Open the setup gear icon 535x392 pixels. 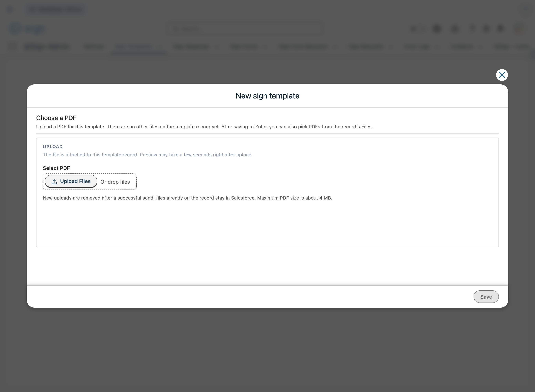pyautogui.click(x=486, y=29)
